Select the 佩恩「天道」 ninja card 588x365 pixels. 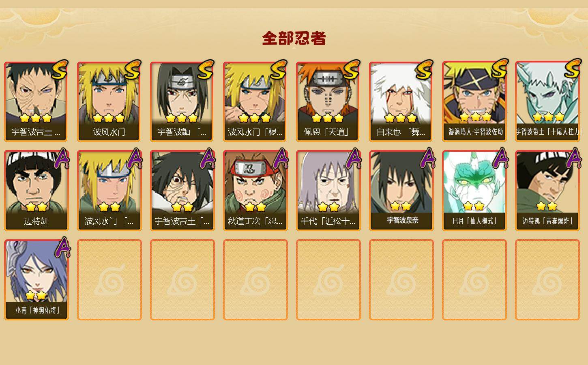point(328,101)
